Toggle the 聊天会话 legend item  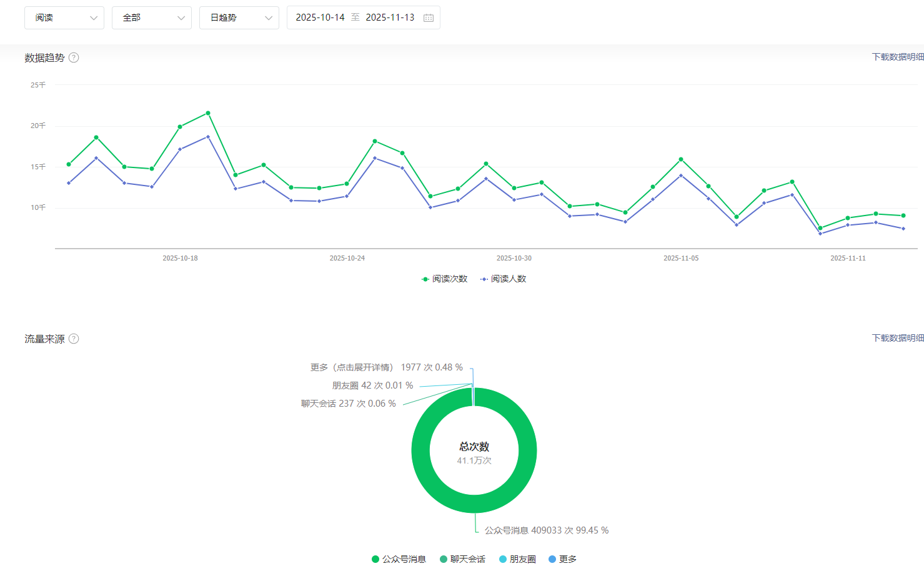[462, 559]
